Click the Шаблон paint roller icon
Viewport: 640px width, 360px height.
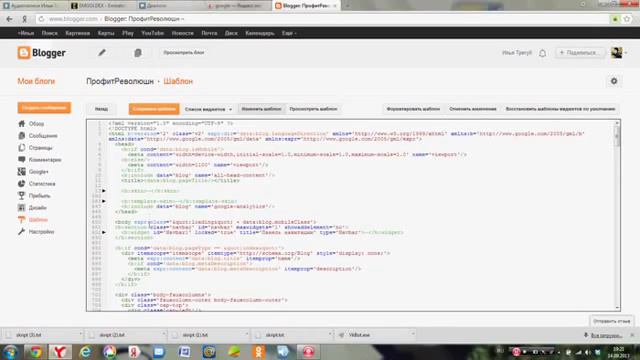tap(22, 220)
